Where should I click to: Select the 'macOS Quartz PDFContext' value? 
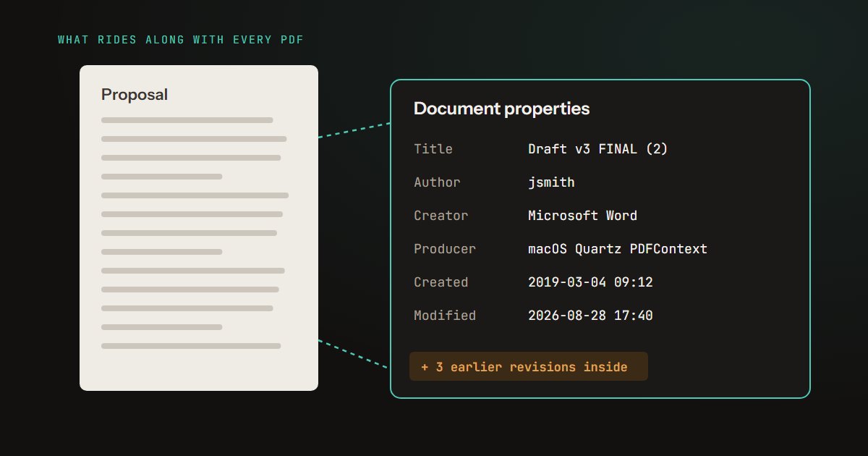(618, 249)
